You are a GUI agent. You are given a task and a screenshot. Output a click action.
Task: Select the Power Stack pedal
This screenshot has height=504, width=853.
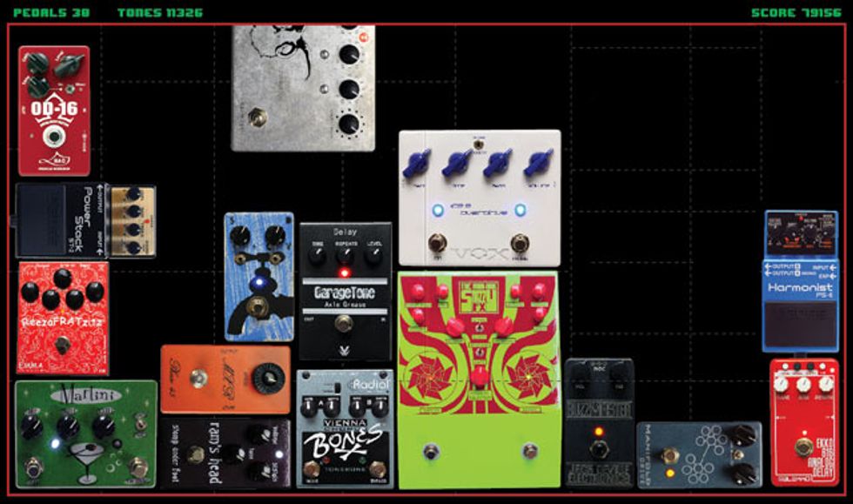[84, 220]
